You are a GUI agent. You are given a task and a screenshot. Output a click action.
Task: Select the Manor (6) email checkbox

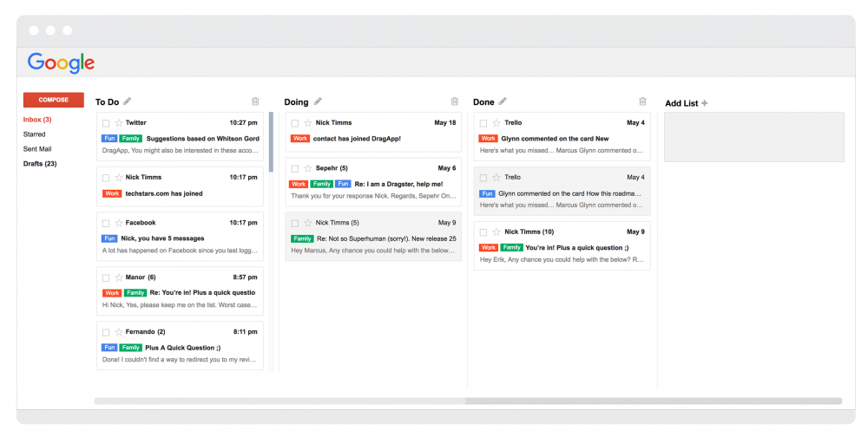pyautogui.click(x=106, y=277)
